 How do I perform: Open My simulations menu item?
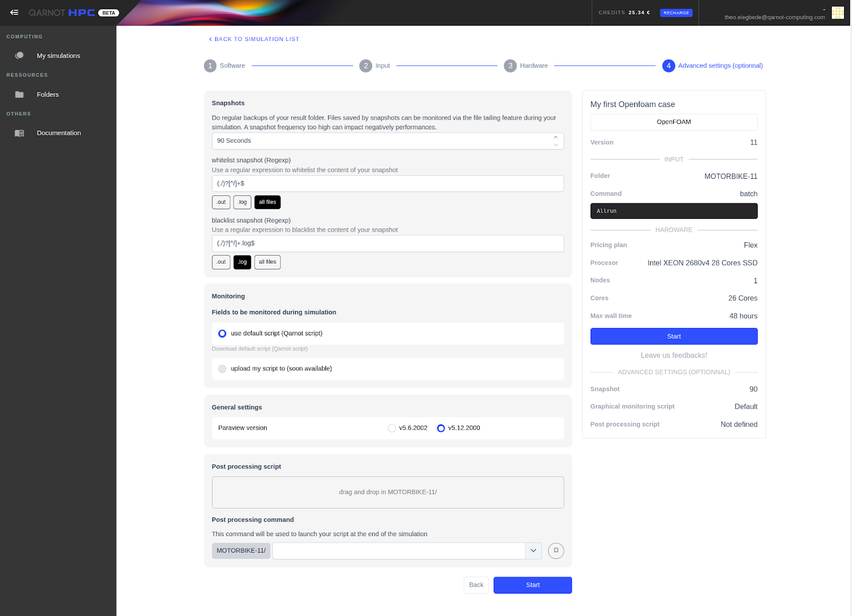(59, 55)
